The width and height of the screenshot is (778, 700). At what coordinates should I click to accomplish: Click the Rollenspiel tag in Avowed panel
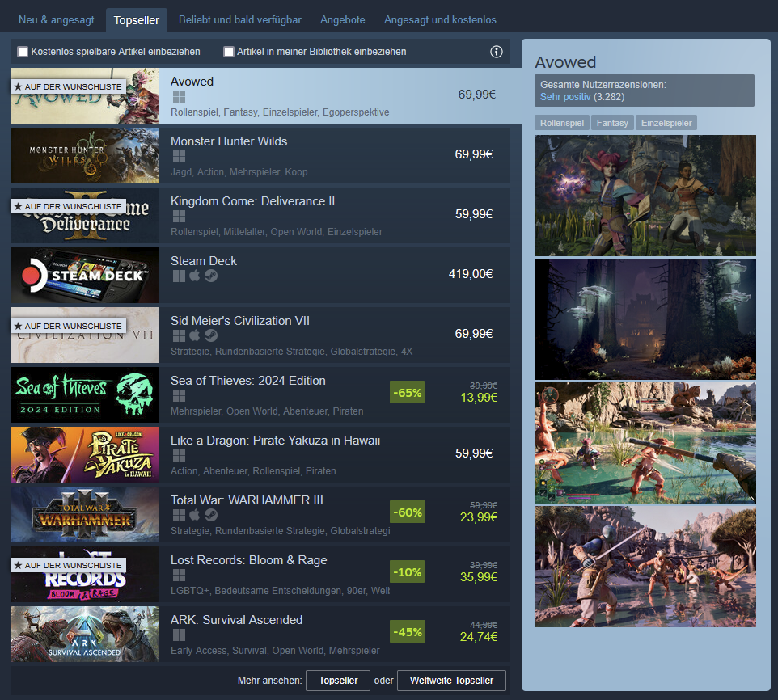coord(562,123)
